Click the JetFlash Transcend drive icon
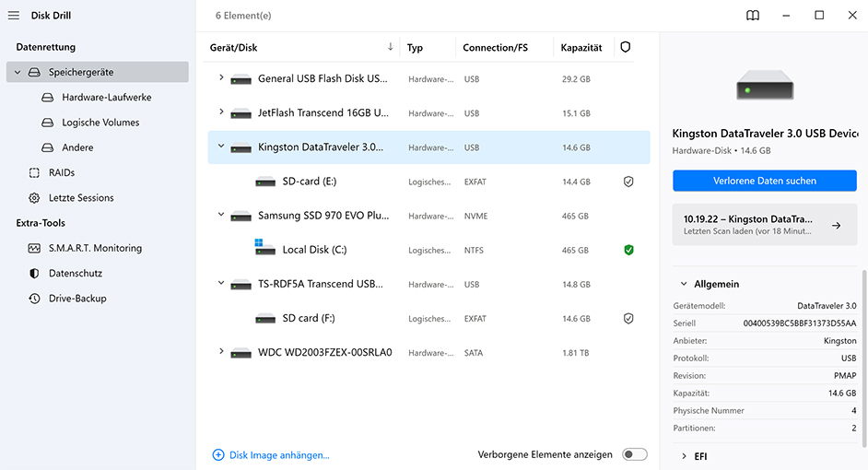The height and width of the screenshot is (470, 868). (x=240, y=114)
